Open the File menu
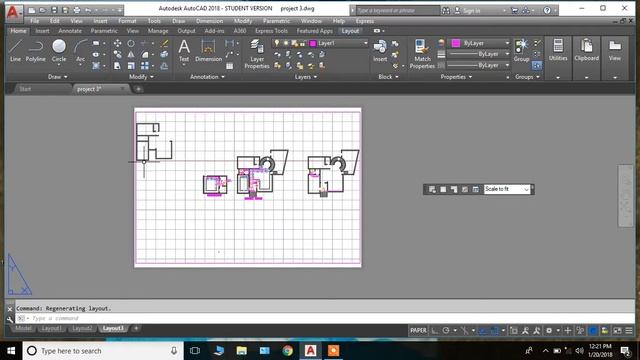This screenshot has height=360, width=640. pyautogui.click(x=35, y=21)
